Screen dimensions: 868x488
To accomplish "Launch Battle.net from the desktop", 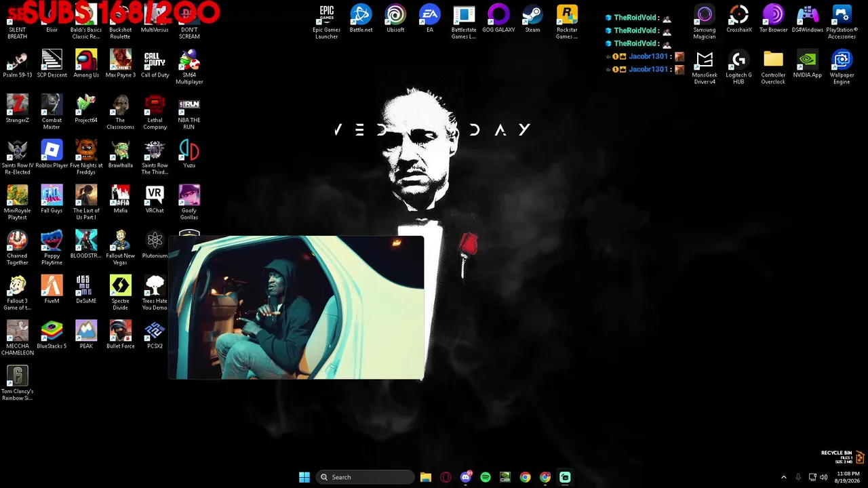I will tap(361, 19).
